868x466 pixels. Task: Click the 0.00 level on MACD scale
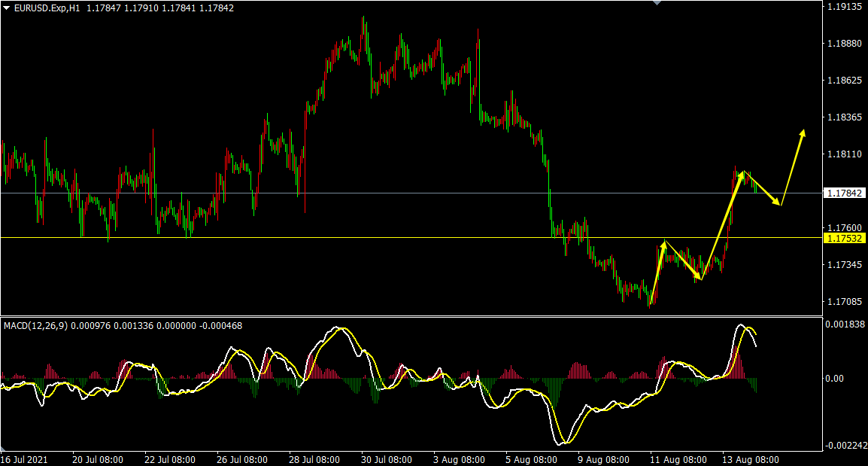[x=834, y=379]
